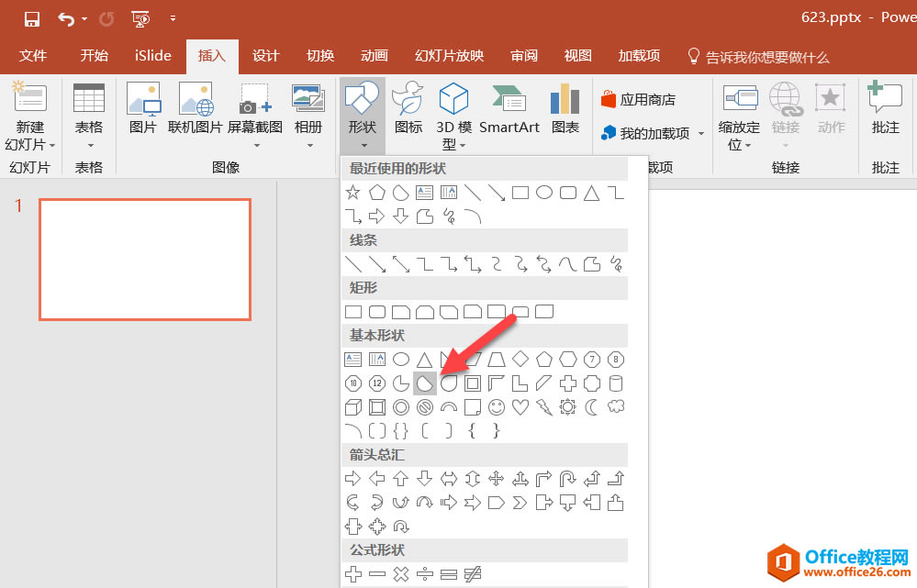Screen dimensions: 917x588
Task: Click the Undo button
Action: pyautogui.click(x=65, y=19)
